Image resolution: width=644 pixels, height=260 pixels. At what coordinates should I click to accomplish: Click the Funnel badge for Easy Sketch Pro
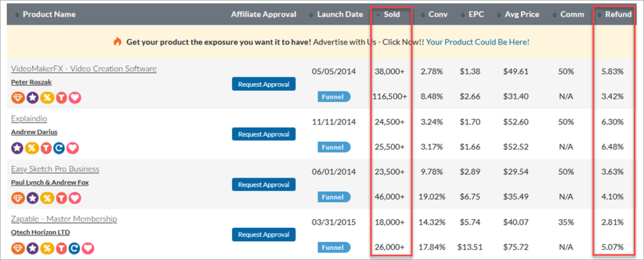333,197
